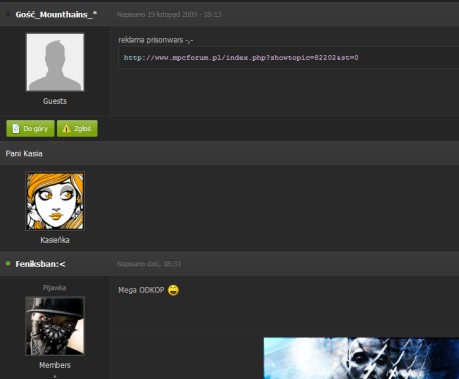Open Feniksban's masked man avatar
Image resolution: width=459 pixels, height=379 pixels.
(55, 326)
